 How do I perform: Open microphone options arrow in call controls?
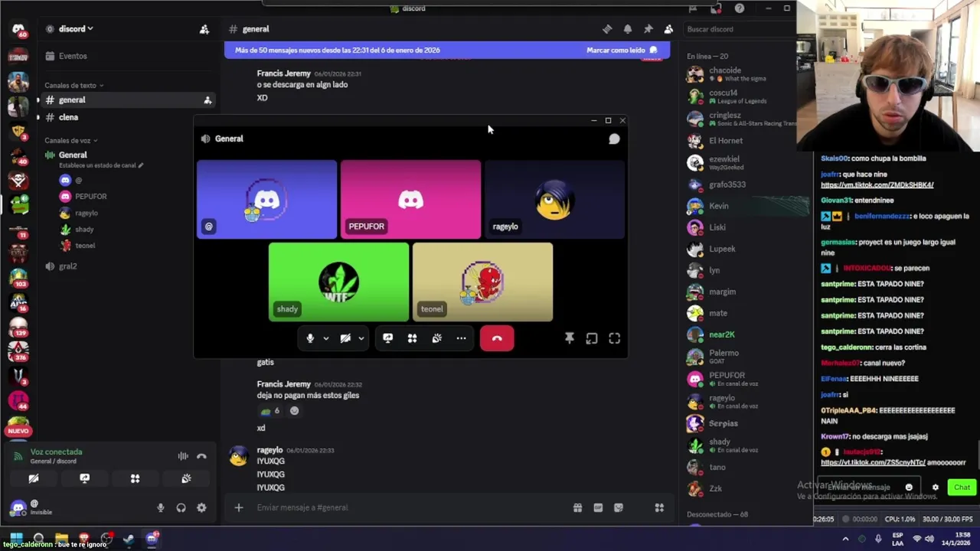(325, 338)
